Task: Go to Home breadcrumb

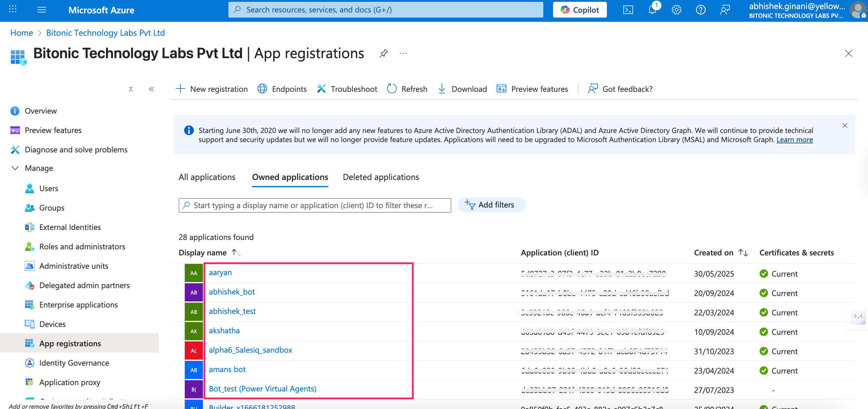Action: 22,33
